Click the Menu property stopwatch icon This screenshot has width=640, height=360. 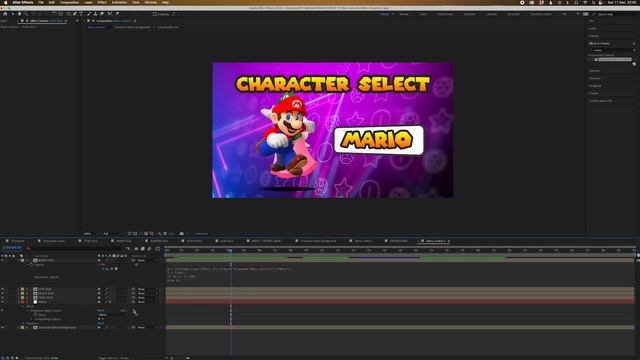point(36,315)
